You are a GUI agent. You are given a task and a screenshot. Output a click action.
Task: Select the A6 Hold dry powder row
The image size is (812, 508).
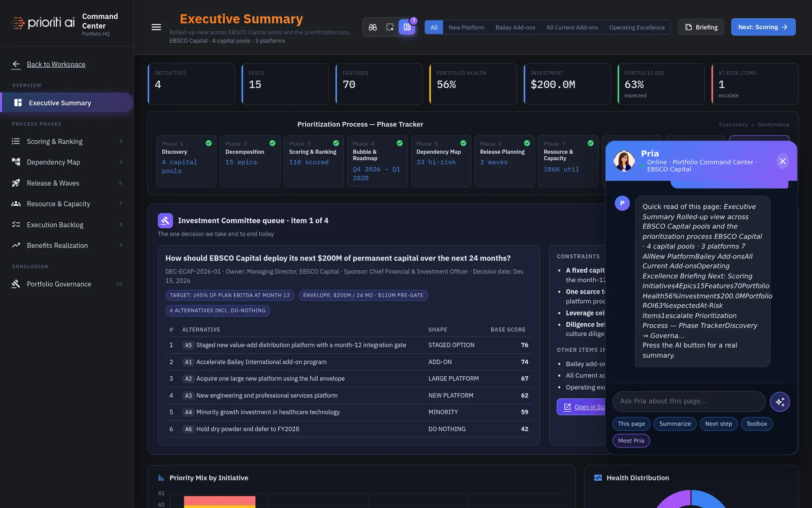[x=349, y=429]
